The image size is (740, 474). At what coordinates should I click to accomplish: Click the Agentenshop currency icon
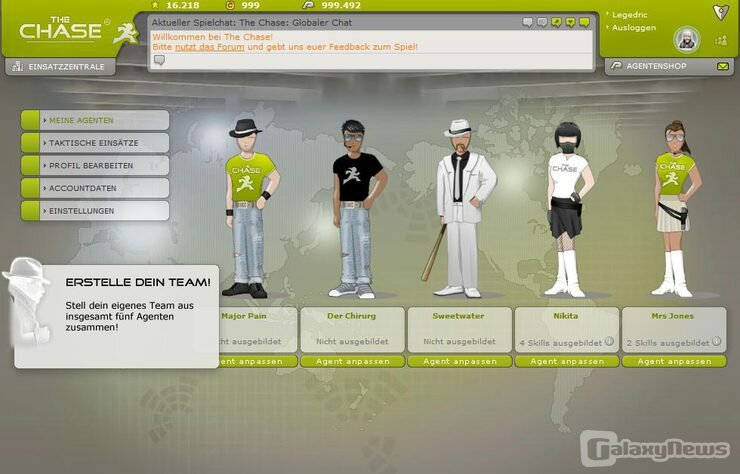pyautogui.click(x=616, y=66)
